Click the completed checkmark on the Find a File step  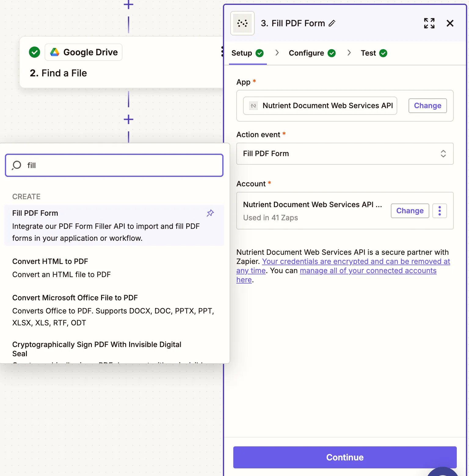[34, 52]
